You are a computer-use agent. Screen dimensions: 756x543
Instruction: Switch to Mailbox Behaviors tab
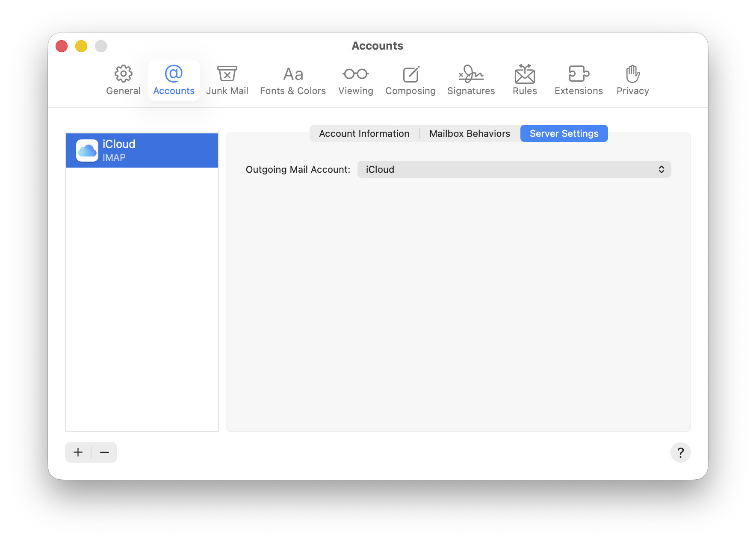point(470,133)
